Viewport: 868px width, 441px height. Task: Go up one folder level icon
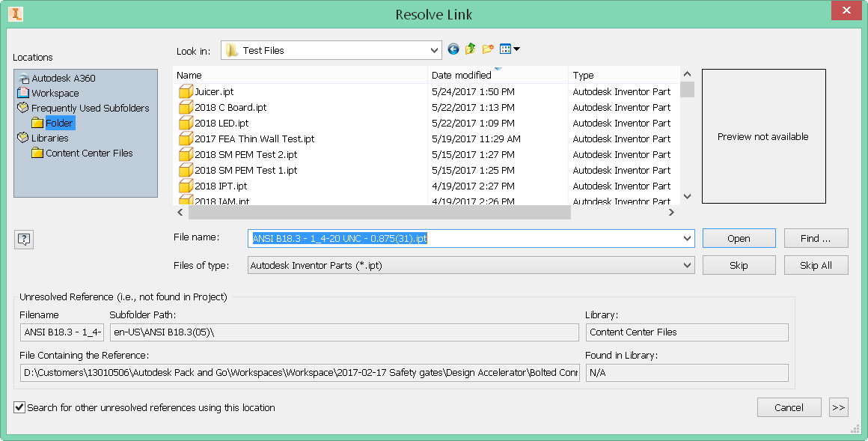(471, 49)
